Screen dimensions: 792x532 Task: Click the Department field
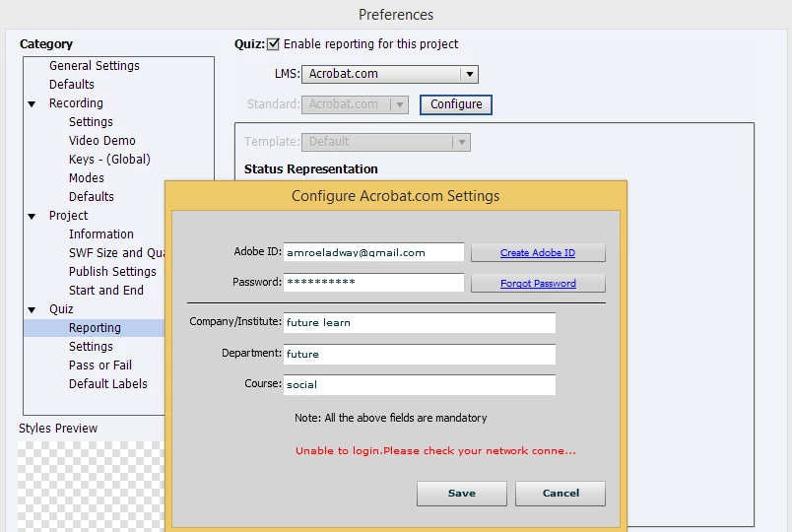click(x=420, y=354)
